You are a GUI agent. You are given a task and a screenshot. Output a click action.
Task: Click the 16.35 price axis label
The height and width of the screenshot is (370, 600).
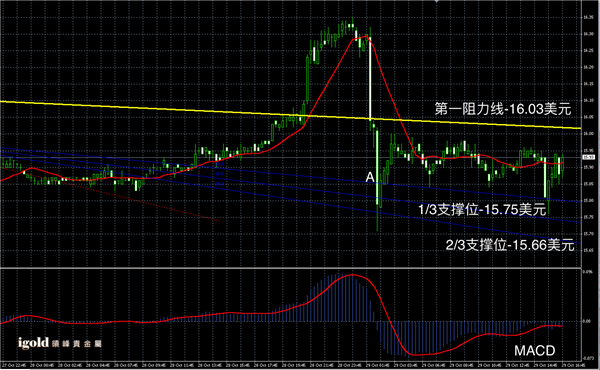(x=588, y=17)
